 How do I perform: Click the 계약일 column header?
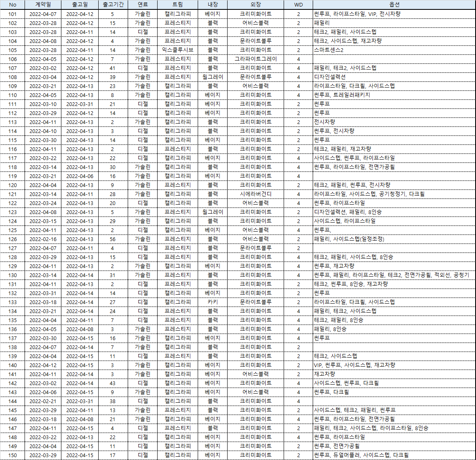point(43,5)
